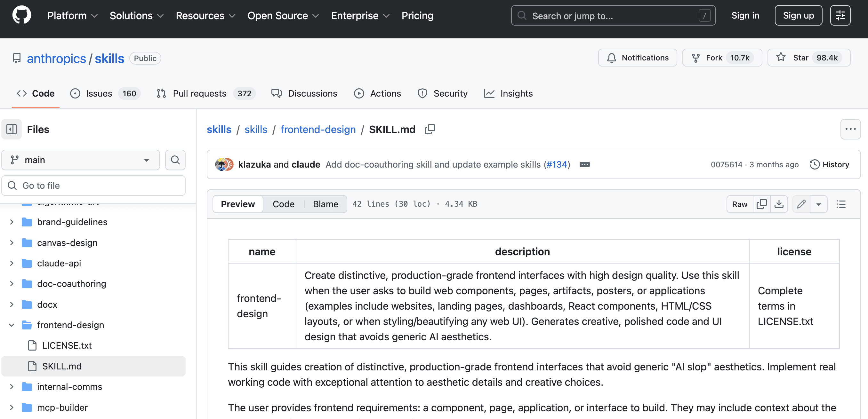Download the raw SKILL.md file
Viewport: 868px width, 419px height.
(779, 204)
